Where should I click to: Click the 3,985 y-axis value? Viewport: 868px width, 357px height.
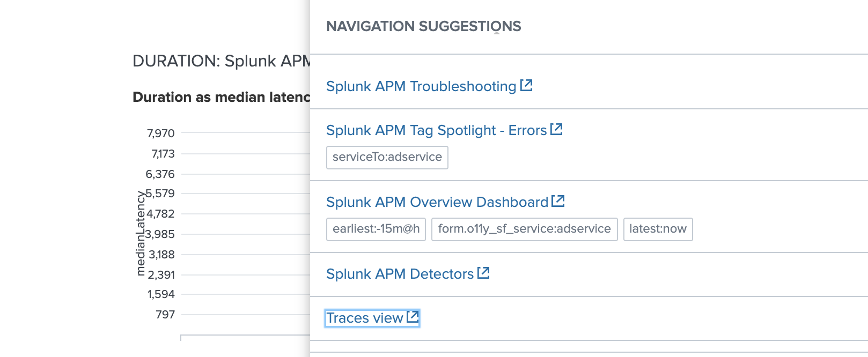pyautogui.click(x=160, y=234)
